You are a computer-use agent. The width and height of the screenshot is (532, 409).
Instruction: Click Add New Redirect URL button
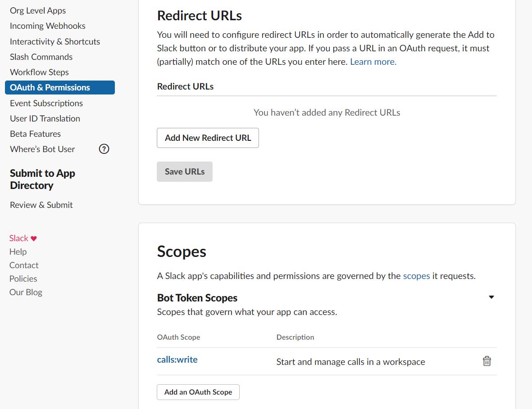(208, 138)
